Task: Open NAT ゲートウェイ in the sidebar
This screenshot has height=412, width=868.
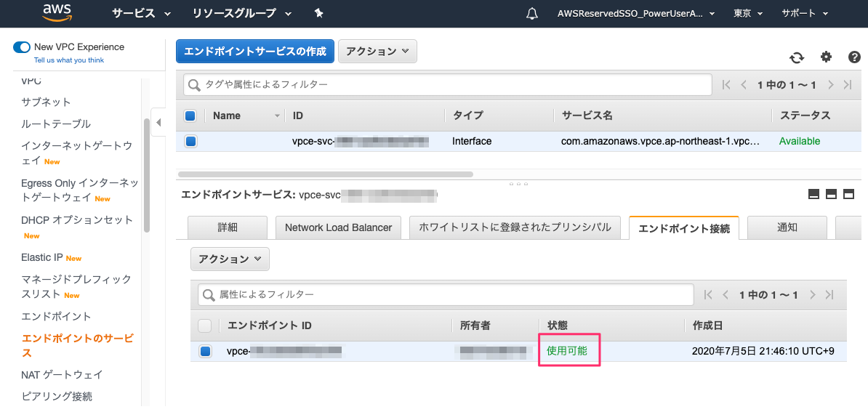Action: pos(62,375)
